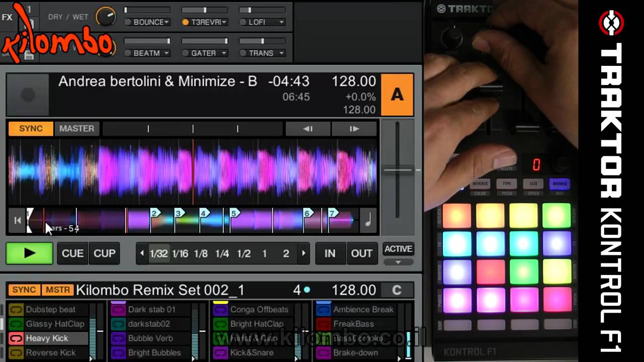Select loop size 1/2

point(244,253)
